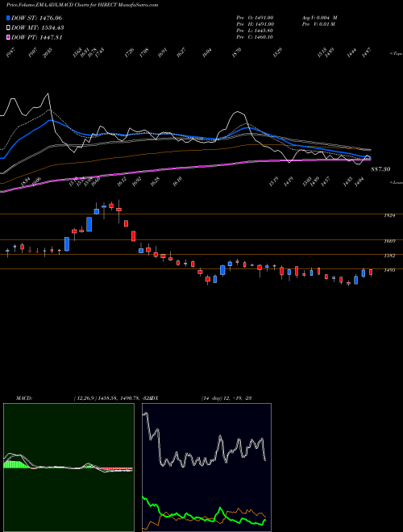Click the last red candlestick on the right
Image resolution: width=403 pixels, height=532 pixels.
click(371, 272)
